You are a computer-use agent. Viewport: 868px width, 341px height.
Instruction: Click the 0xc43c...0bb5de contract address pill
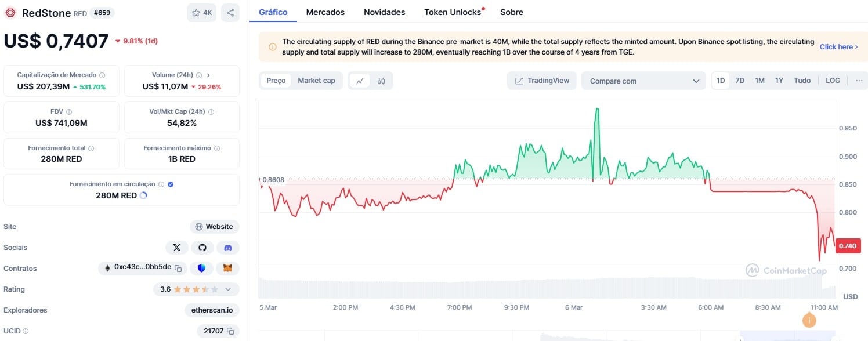pyautogui.click(x=142, y=268)
